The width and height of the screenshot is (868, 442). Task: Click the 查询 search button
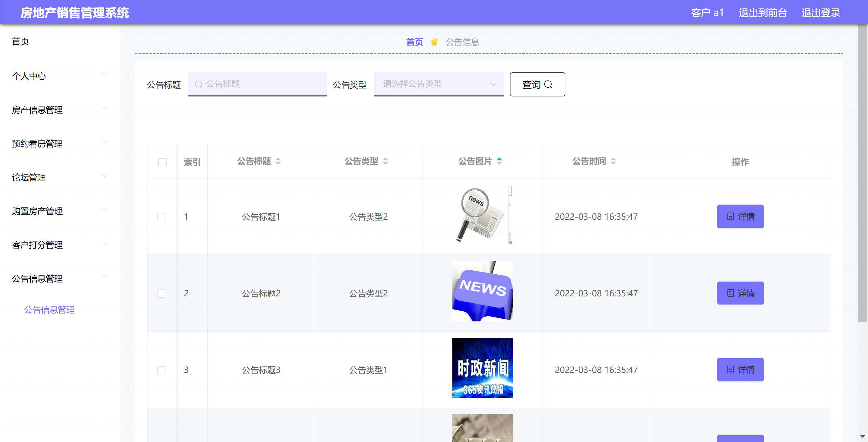pyautogui.click(x=537, y=84)
